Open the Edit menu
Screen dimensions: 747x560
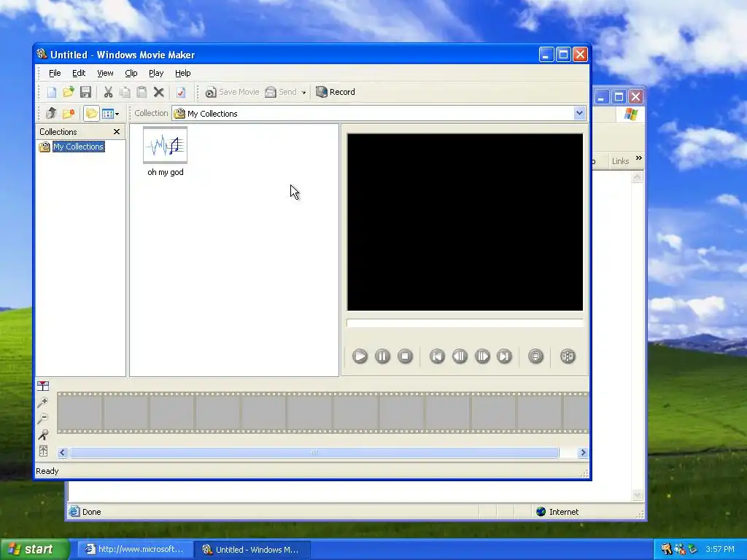(79, 73)
